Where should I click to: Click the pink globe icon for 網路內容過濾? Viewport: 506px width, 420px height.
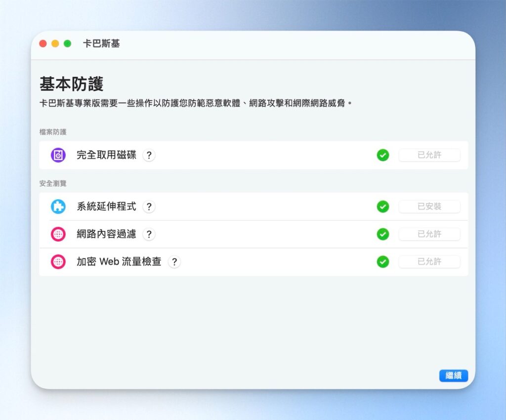point(58,234)
